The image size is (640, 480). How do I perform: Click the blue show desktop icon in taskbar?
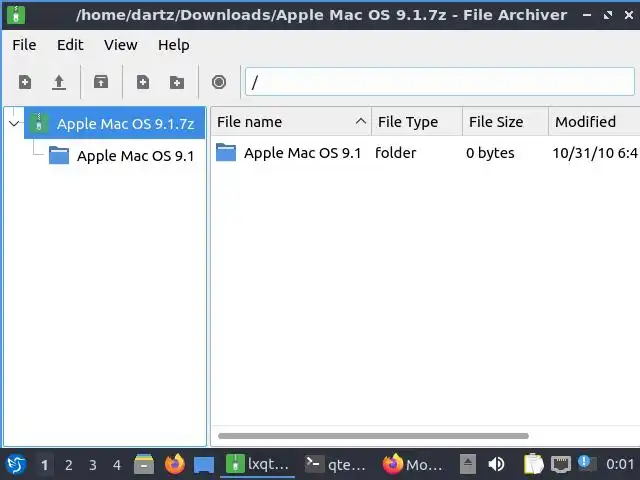(x=204, y=465)
